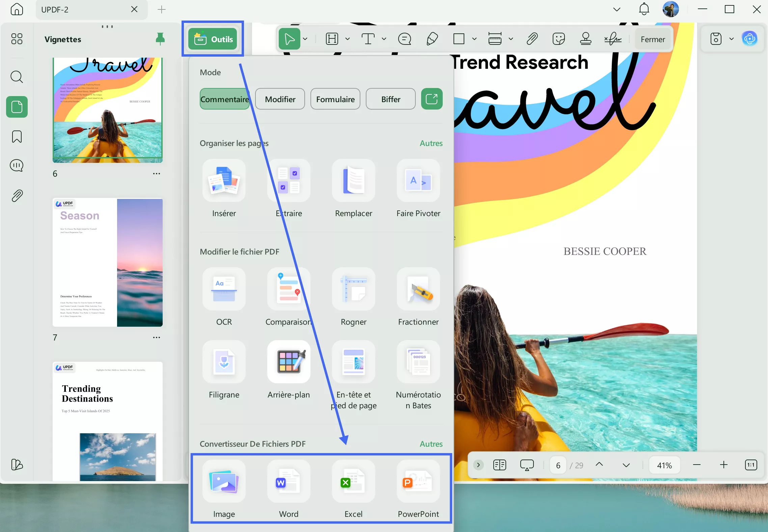Click the Fermer button

coord(652,39)
